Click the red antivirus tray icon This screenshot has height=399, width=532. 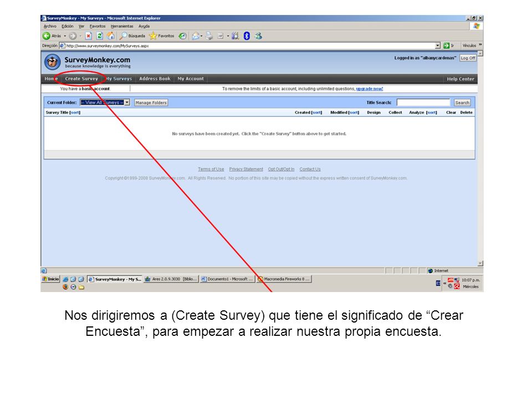tap(457, 287)
